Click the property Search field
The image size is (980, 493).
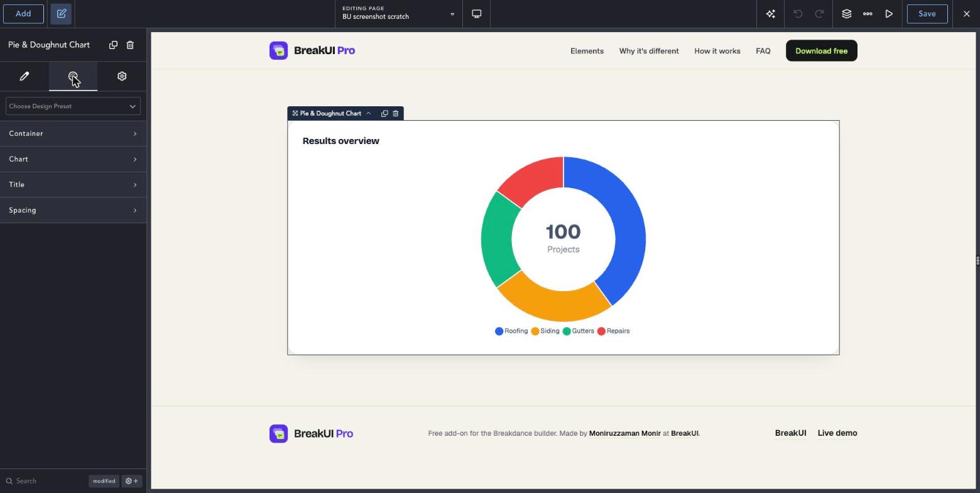[x=44, y=481]
